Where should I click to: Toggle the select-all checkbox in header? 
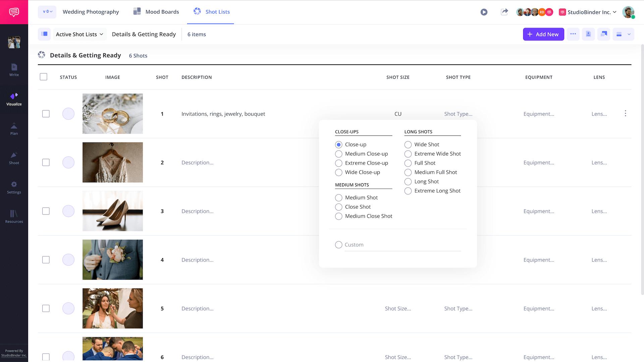coord(44,77)
